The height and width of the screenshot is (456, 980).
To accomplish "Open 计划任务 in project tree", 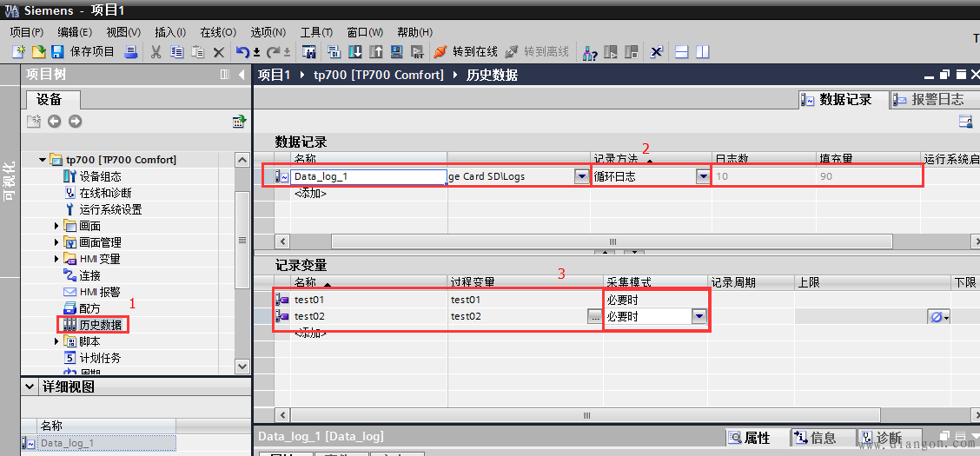I will coord(100,358).
